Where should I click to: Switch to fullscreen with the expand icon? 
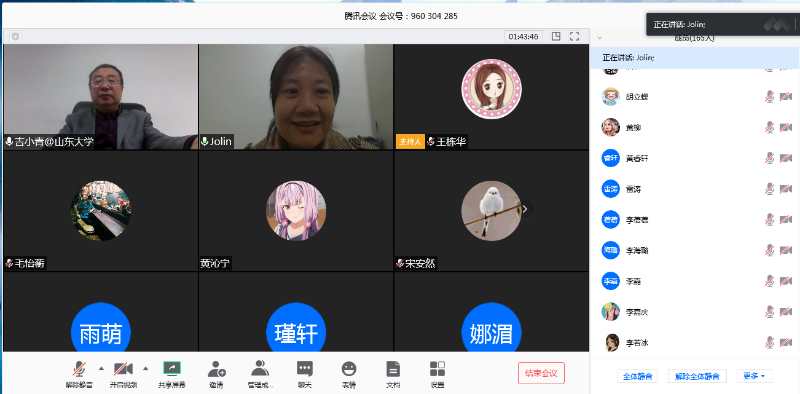[574, 36]
